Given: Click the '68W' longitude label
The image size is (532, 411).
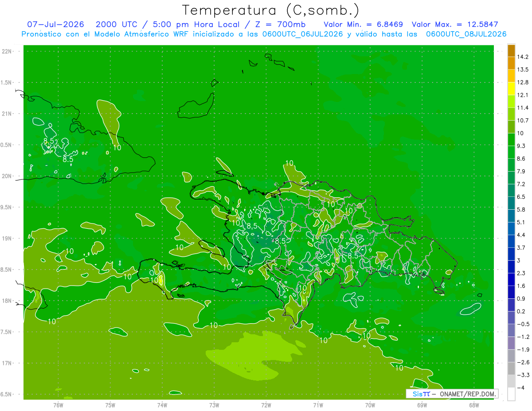Looking at the screenshot, I should coord(474,405).
